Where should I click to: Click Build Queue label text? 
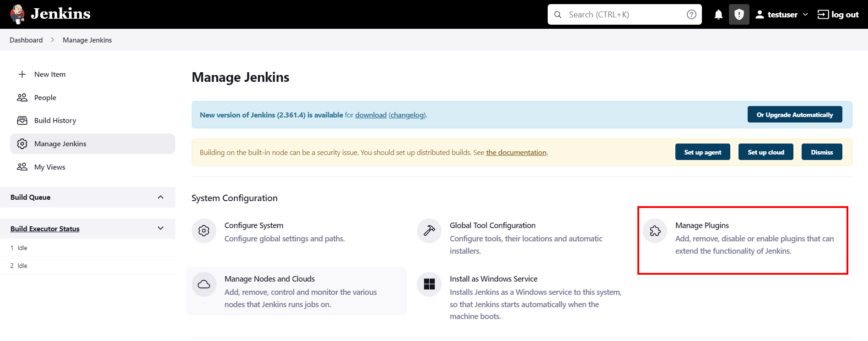coord(30,197)
